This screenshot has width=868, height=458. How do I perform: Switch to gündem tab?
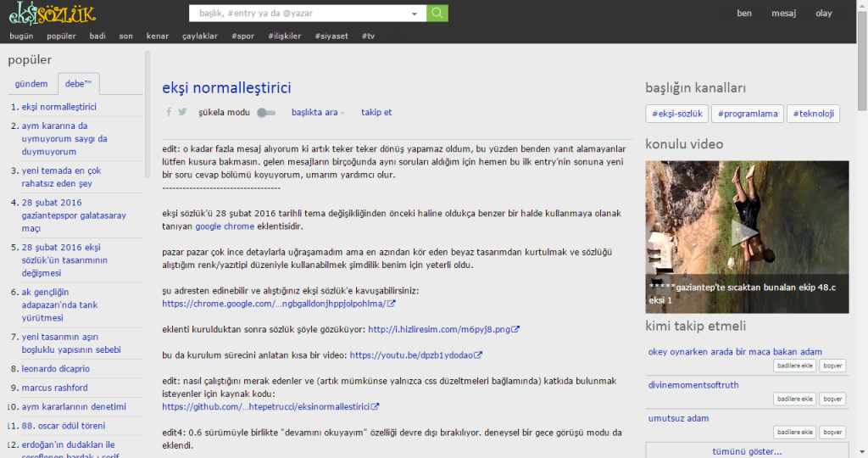(31, 84)
